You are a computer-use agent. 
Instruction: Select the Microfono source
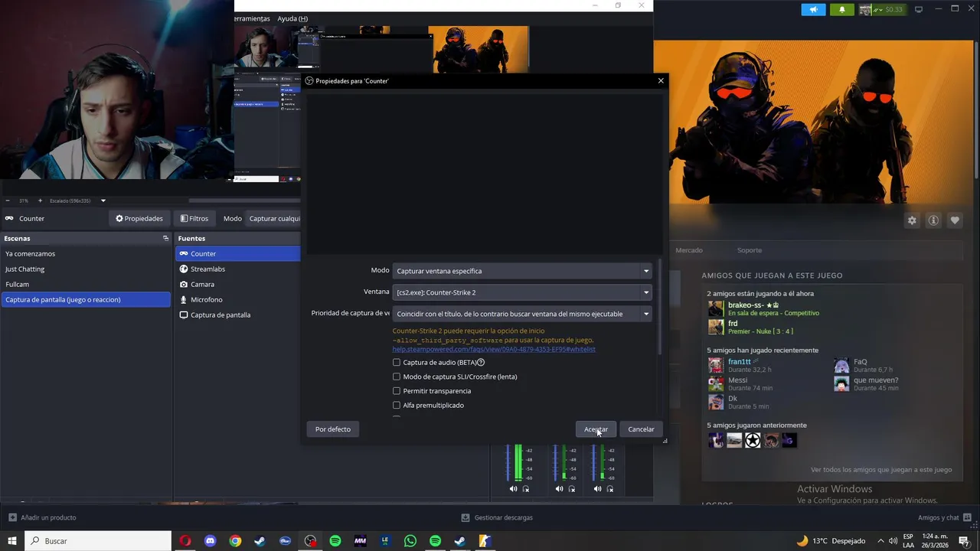pos(237,299)
